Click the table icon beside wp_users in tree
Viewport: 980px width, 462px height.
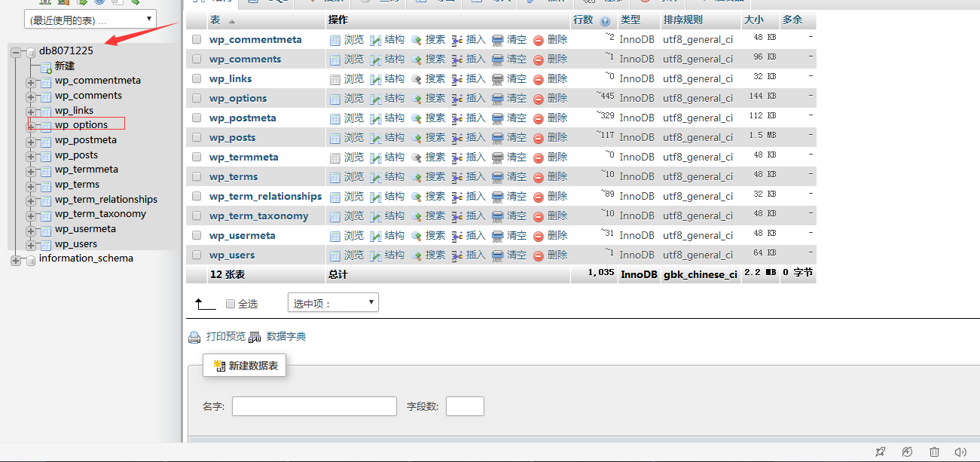click(46, 245)
